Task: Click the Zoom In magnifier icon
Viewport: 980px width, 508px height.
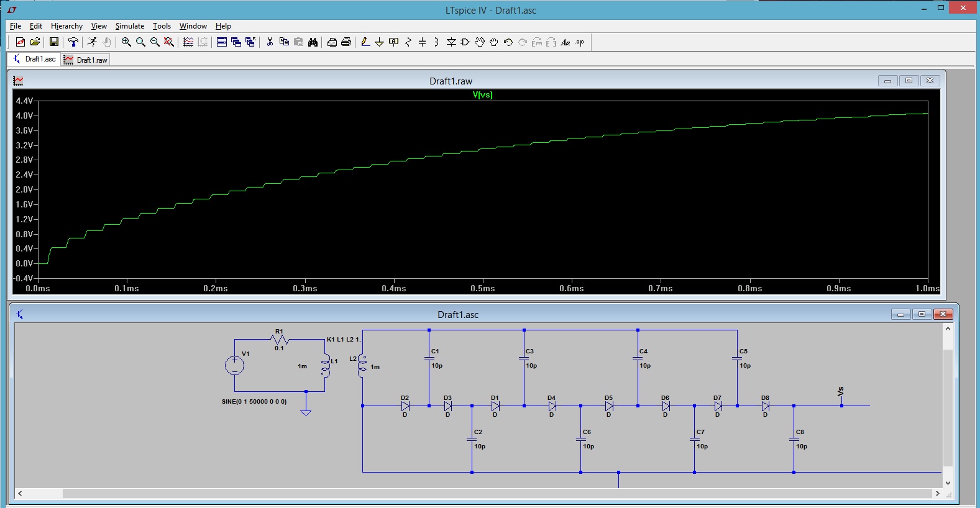Action: (126, 42)
